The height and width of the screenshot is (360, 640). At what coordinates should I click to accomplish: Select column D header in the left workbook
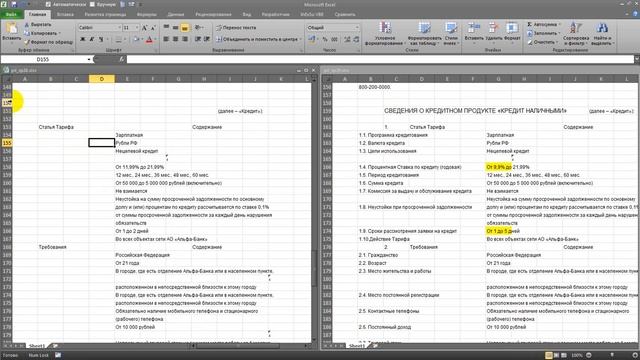click(x=102, y=79)
